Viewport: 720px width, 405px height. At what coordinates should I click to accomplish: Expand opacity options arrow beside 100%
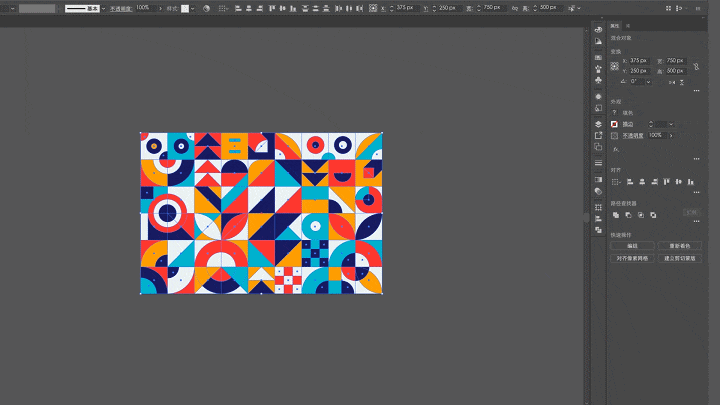tap(671, 135)
